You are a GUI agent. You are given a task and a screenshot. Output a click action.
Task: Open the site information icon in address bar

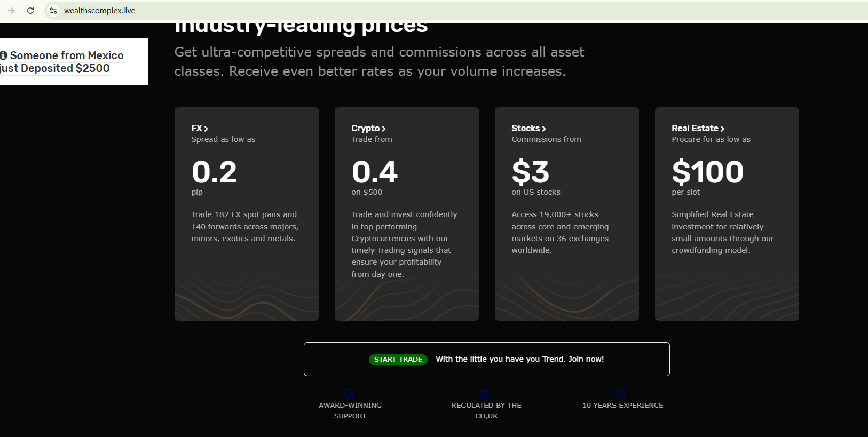(53, 11)
